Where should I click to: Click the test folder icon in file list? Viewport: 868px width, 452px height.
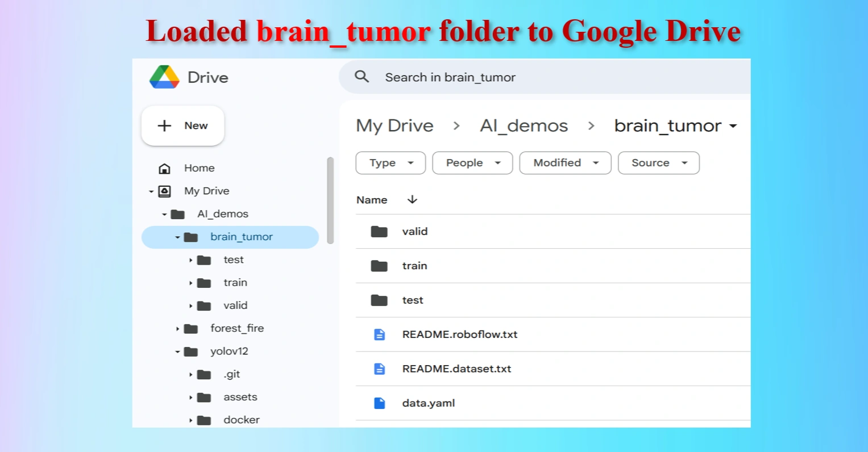[x=379, y=300]
